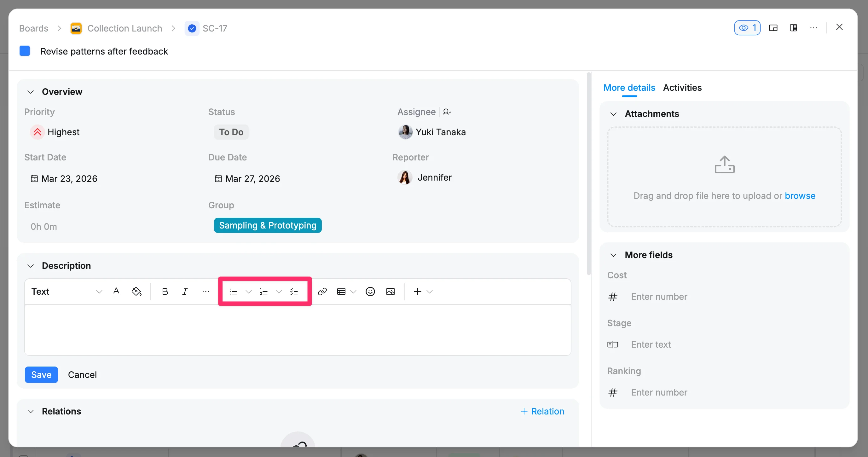Open the Start Date calendar Mar 23, 2026

tap(64, 179)
